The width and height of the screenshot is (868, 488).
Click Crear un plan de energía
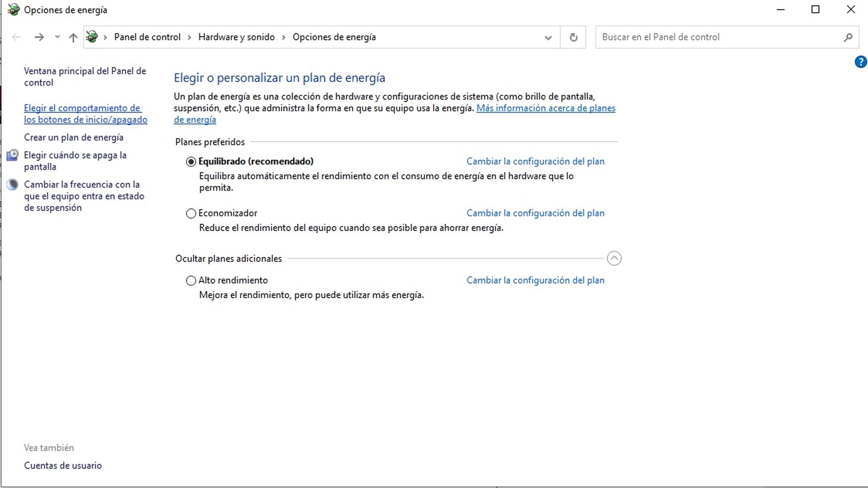74,137
